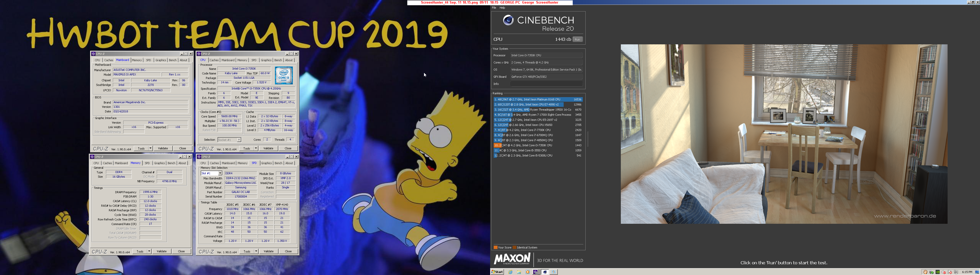This screenshot has height=275, width=980.
Task: Click Close button in SPD CPU-Z window
Action: [x=288, y=252]
